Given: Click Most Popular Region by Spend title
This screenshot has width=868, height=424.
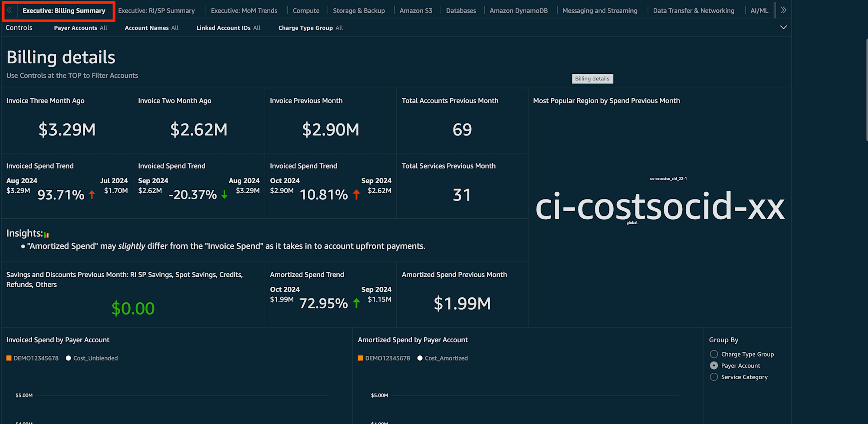Looking at the screenshot, I should 606,101.
